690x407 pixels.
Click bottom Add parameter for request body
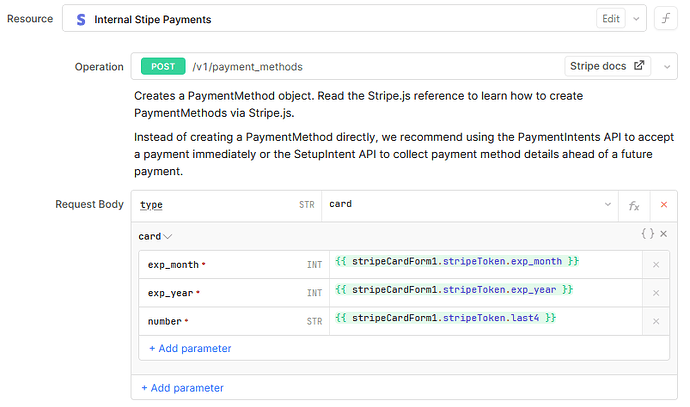(x=183, y=388)
